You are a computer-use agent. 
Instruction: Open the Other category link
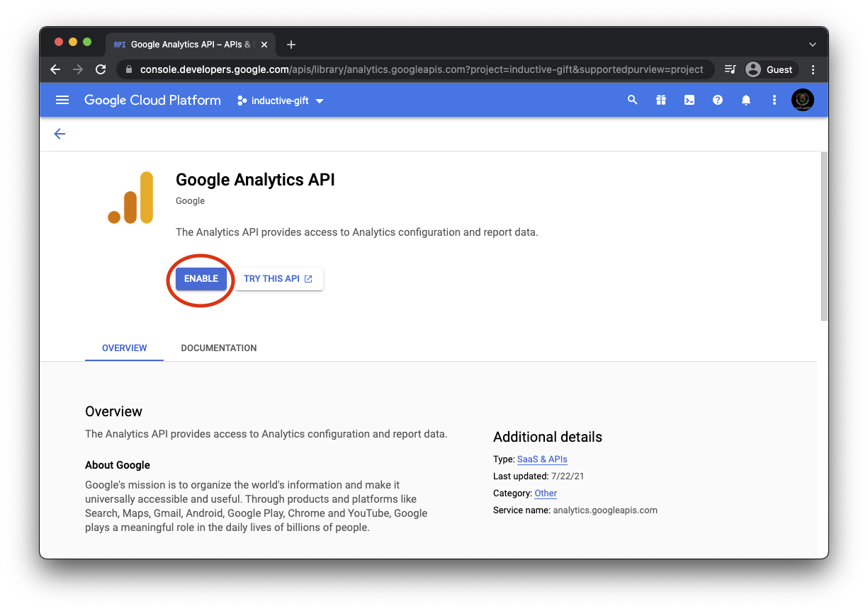(x=546, y=493)
